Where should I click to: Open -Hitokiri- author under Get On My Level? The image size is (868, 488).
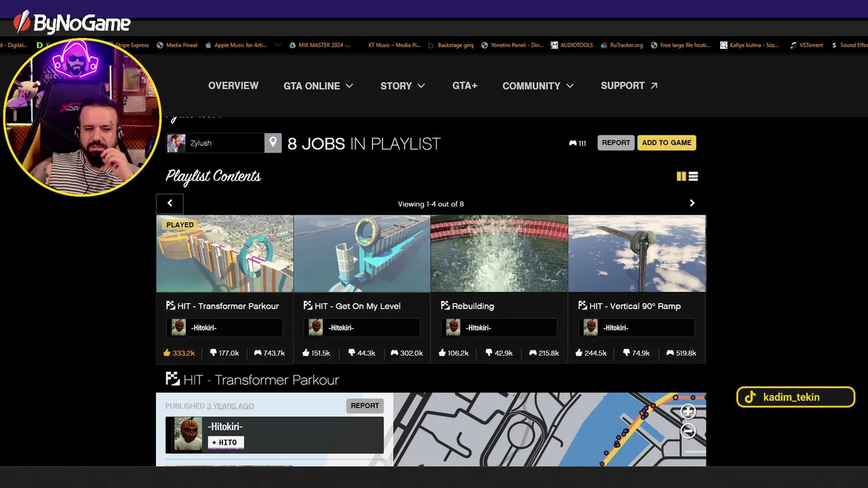click(x=361, y=327)
